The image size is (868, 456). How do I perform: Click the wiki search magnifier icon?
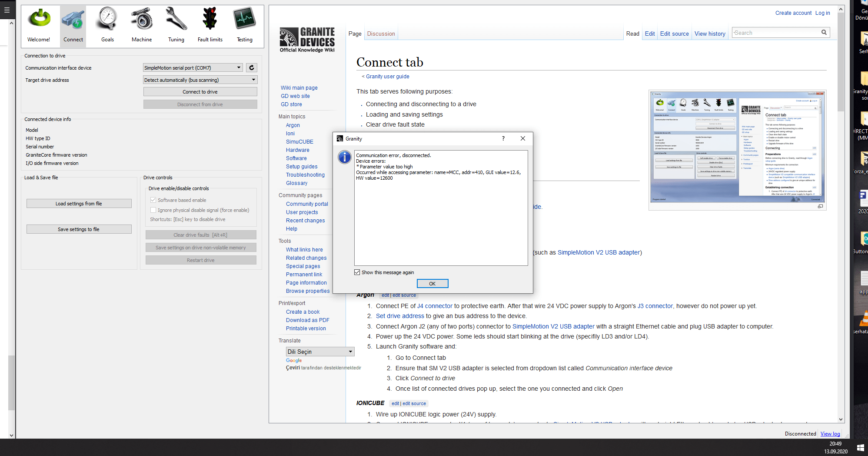coord(824,33)
